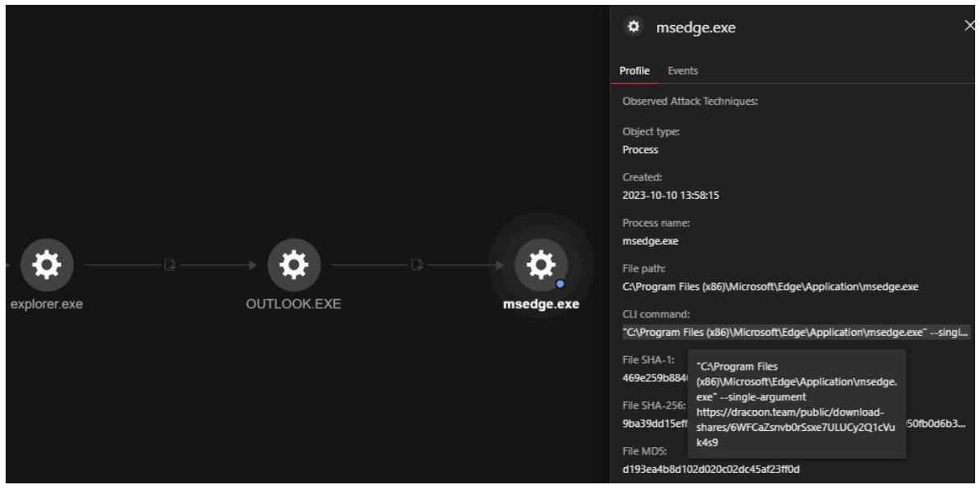Switch to the Events tab
The image size is (980, 489).
[x=683, y=71]
